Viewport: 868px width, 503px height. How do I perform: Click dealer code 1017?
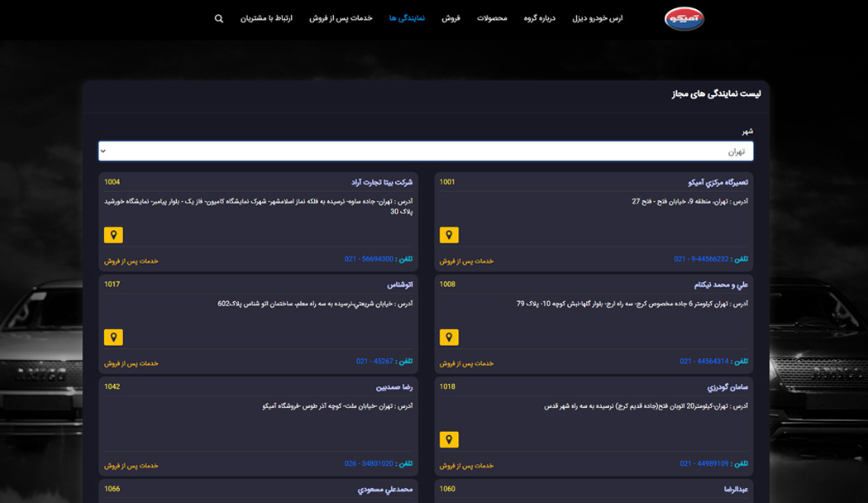(112, 285)
